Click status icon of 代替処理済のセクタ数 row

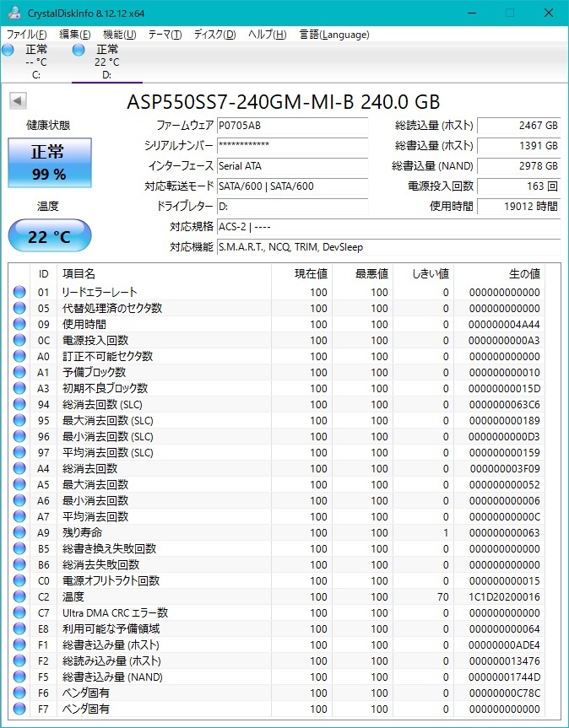(19, 308)
